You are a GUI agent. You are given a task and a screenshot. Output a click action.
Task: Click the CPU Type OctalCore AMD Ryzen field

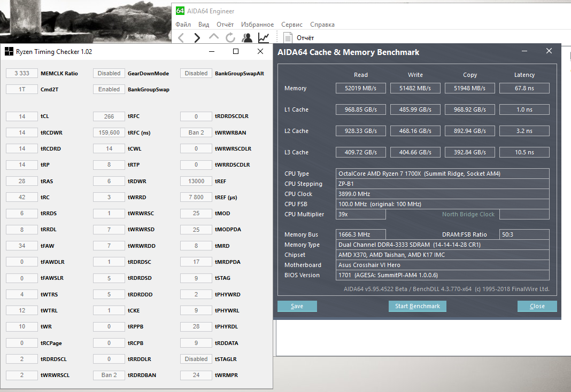[443, 174]
